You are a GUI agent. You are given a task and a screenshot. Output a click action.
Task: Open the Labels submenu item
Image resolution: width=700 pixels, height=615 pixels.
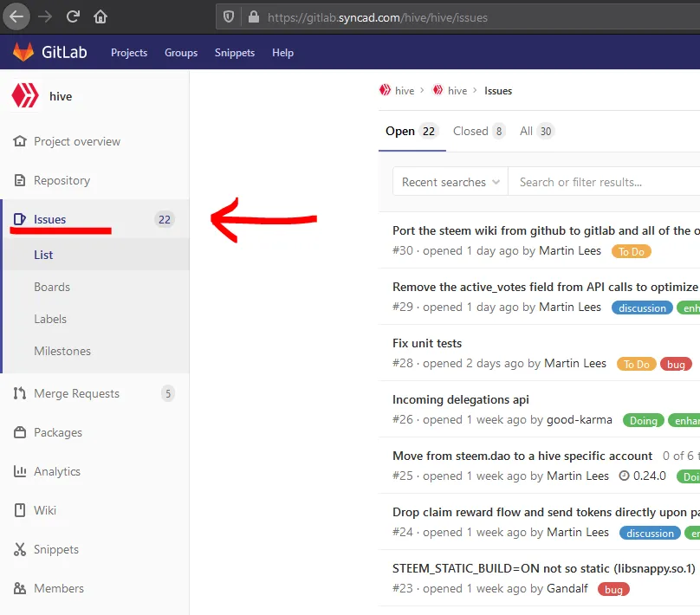(50, 319)
